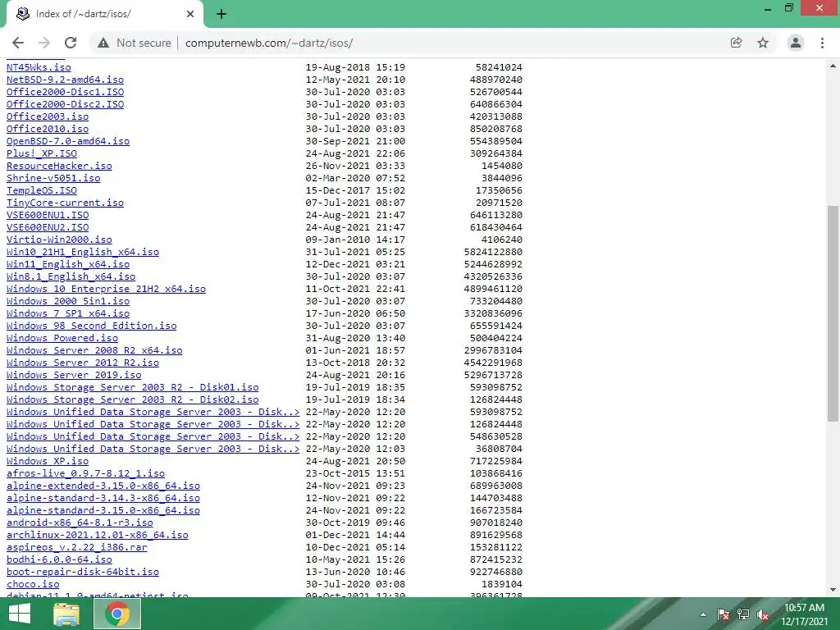840x630 pixels.
Task: Open Windows Server 2019.iso link
Action: point(74,375)
